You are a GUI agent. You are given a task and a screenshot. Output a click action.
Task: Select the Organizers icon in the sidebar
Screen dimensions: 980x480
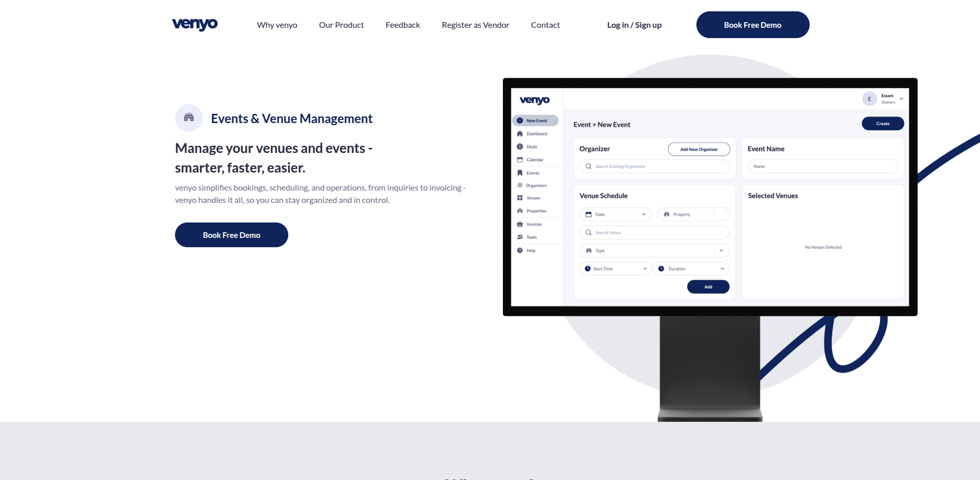coord(520,185)
